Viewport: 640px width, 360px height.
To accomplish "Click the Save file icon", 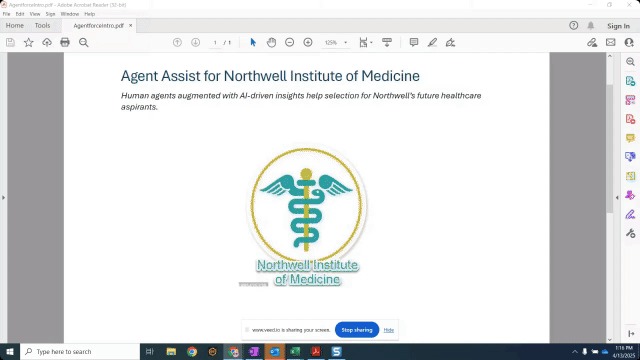I will pos(10,42).
